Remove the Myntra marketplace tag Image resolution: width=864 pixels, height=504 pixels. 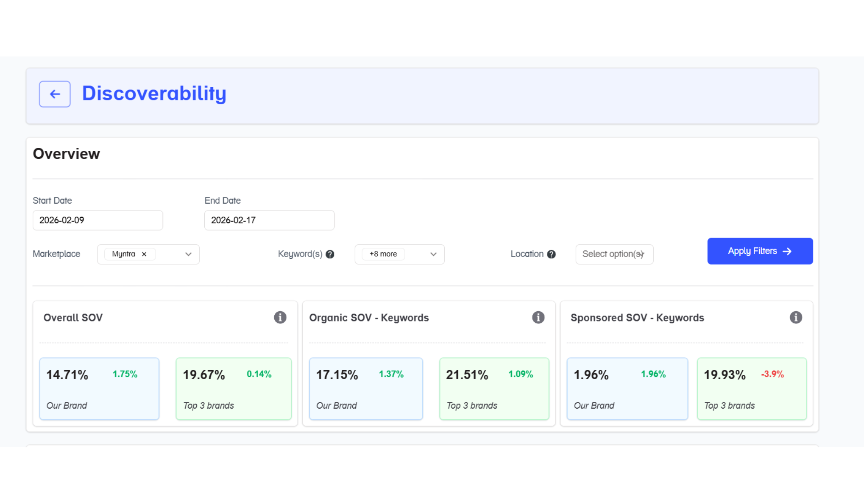(x=144, y=254)
